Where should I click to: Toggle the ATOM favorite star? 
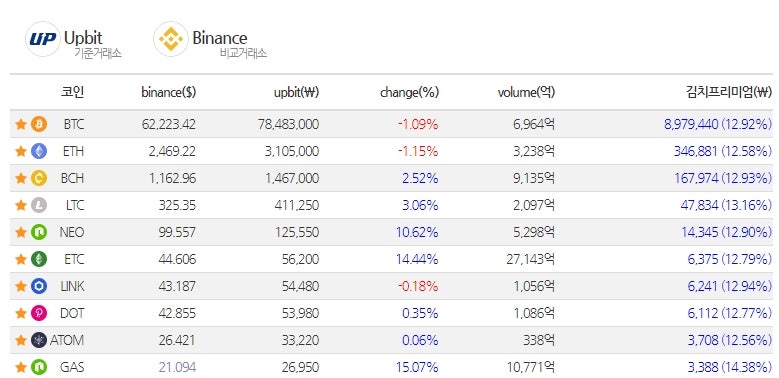click(x=21, y=340)
